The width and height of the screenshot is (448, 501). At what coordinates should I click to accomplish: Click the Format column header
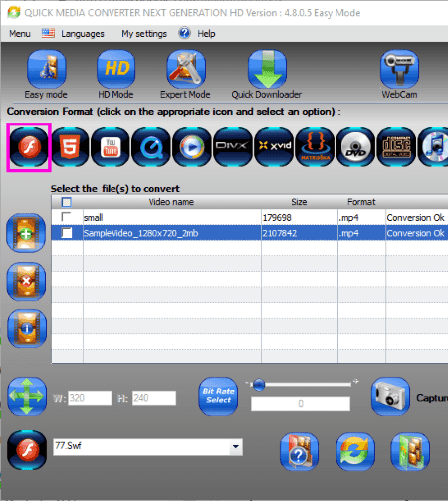point(361,202)
